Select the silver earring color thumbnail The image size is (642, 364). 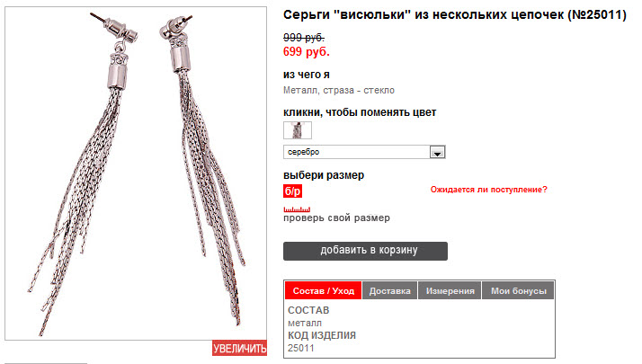(x=298, y=130)
